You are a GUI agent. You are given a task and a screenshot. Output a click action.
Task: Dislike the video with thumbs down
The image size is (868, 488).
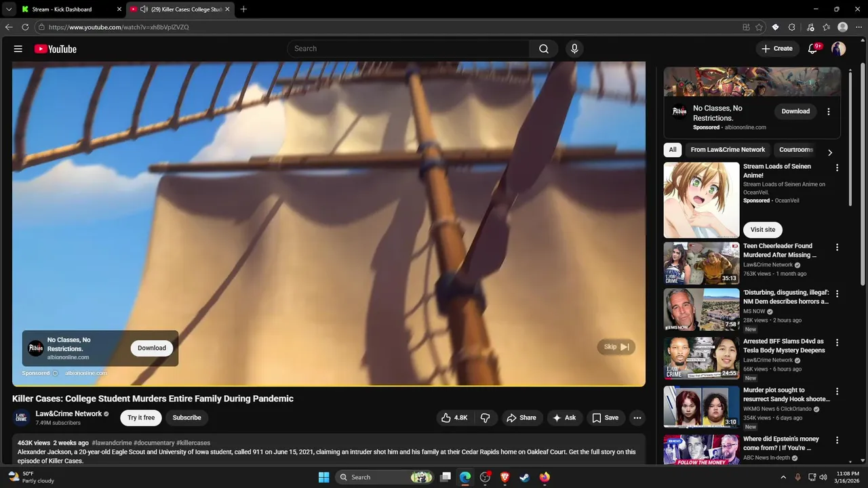(485, 418)
